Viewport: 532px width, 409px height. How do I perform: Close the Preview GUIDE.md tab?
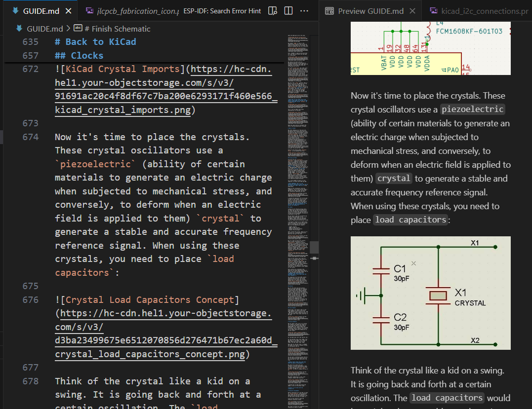(x=413, y=11)
